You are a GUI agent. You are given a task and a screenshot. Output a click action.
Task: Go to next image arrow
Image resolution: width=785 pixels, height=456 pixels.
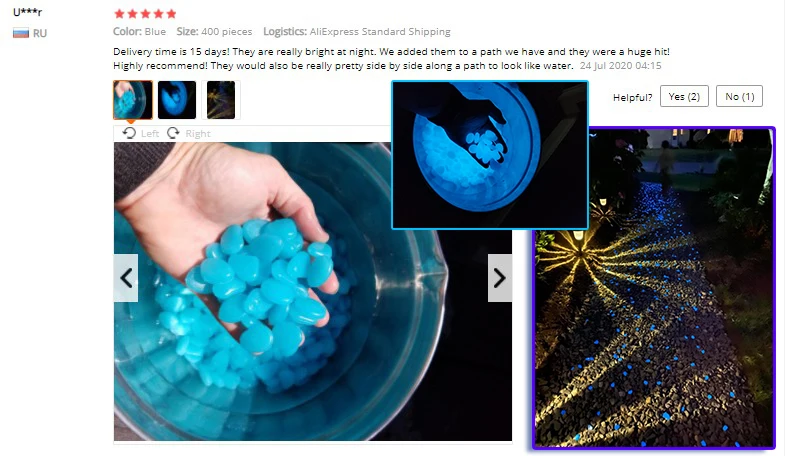pos(500,278)
